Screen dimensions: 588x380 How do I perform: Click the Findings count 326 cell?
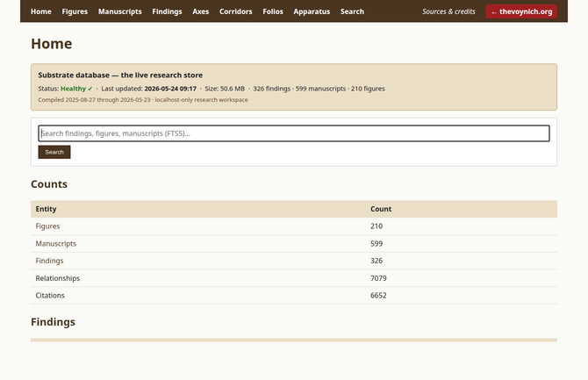tap(376, 261)
